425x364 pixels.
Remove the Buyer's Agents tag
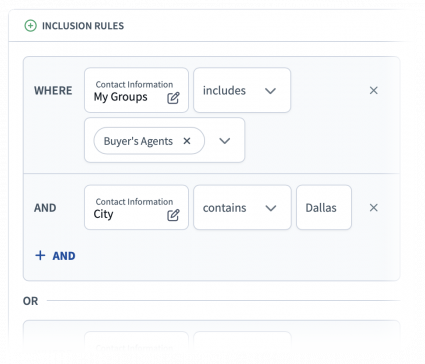click(187, 141)
